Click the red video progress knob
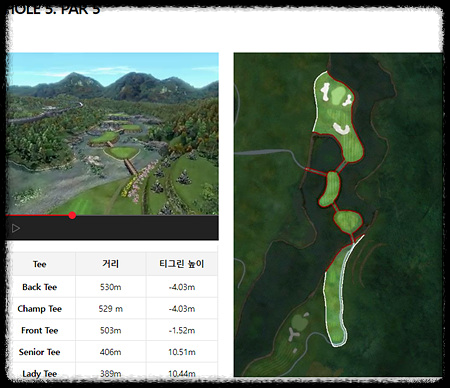This screenshot has height=388, width=450. pyautogui.click(x=72, y=215)
